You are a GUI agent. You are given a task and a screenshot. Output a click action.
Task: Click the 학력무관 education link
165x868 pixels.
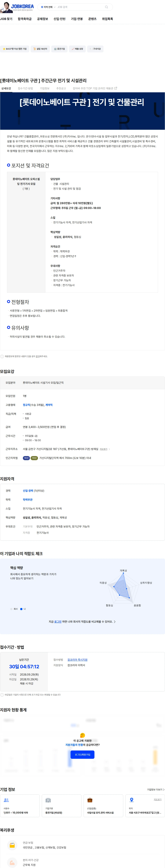click(27, 499)
